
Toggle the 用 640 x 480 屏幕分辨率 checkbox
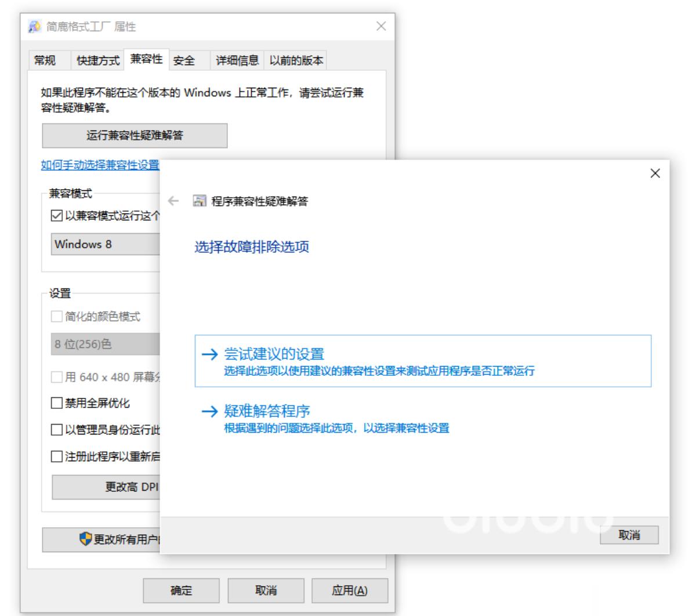click(57, 378)
